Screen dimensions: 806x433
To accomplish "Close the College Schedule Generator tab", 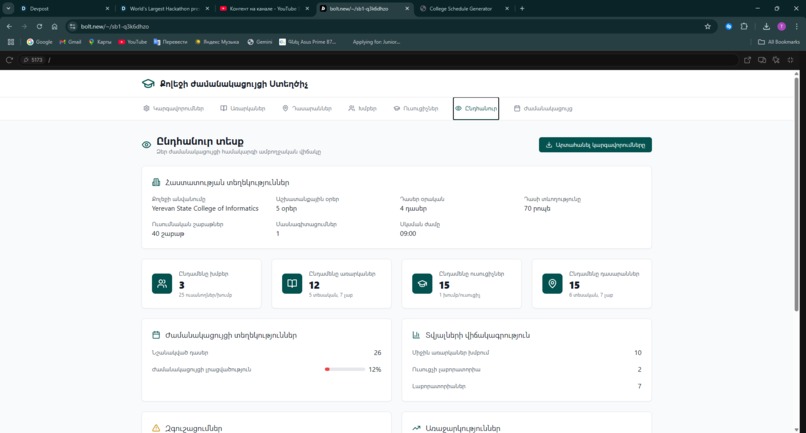I will click(x=506, y=8).
